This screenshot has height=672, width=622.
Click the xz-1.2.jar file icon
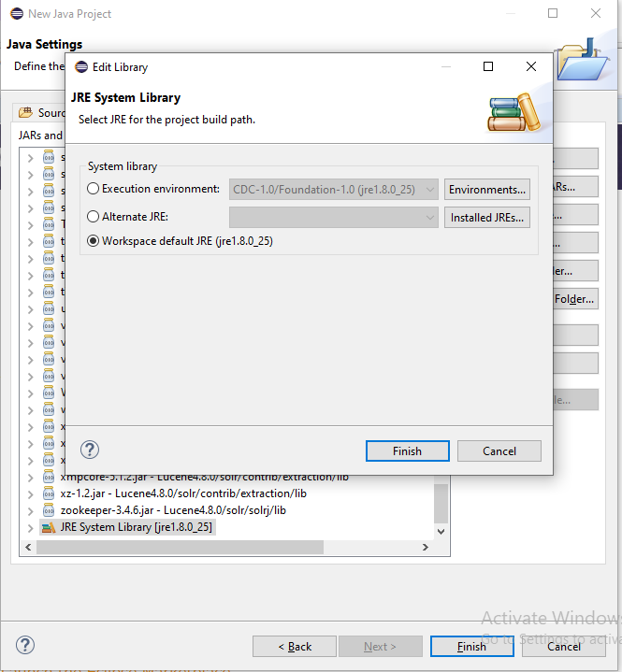49,493
